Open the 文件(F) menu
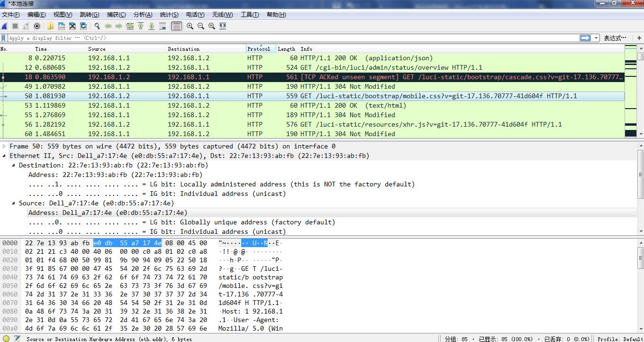 pos(11,15)
